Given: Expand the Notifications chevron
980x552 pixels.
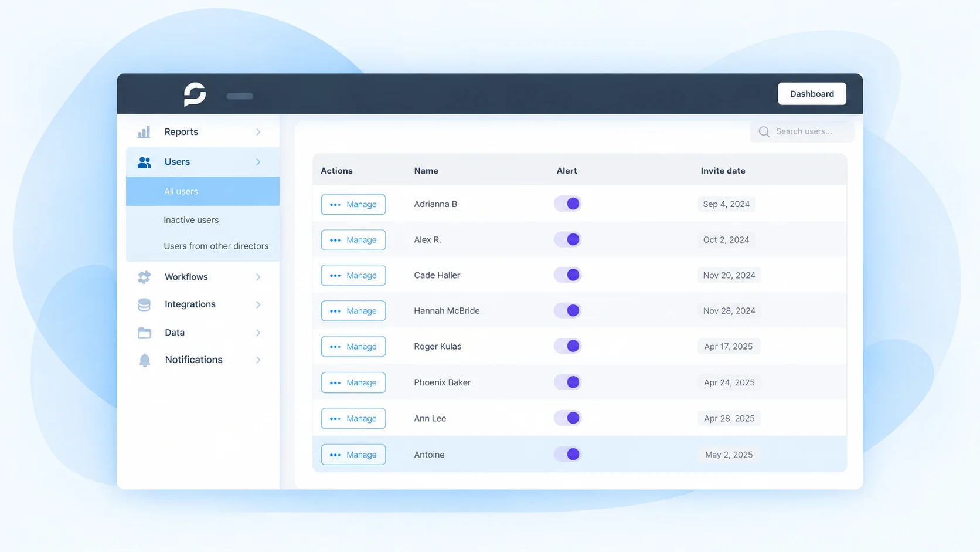Looking at the screenshot, I should [x=258, y=360].
